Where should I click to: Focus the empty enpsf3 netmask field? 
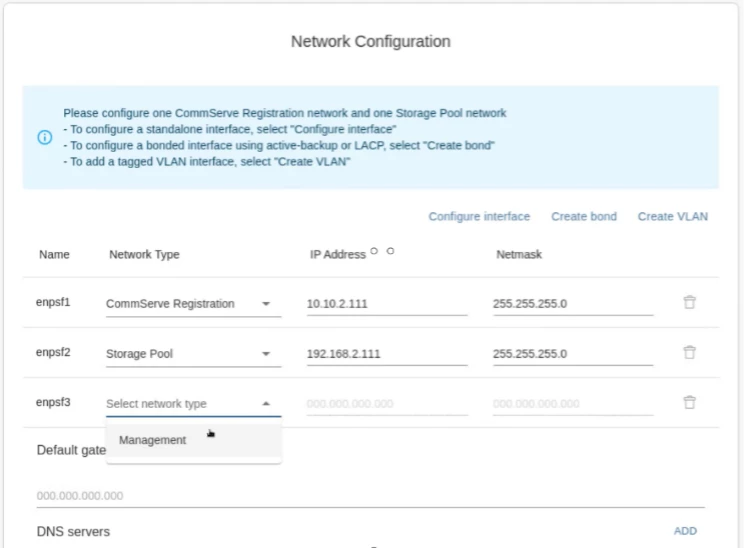click(572, 404)
